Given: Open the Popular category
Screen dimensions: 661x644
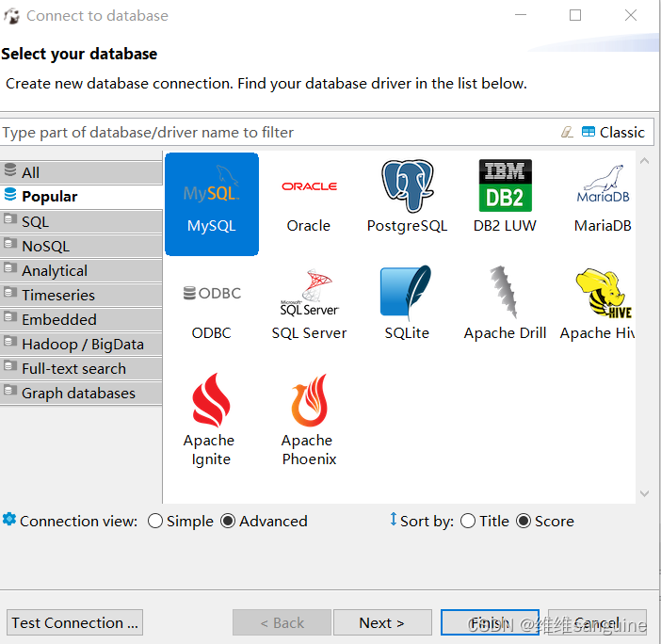Looking at the screenshot, I should pyautogui.click(x=81, y=197).
